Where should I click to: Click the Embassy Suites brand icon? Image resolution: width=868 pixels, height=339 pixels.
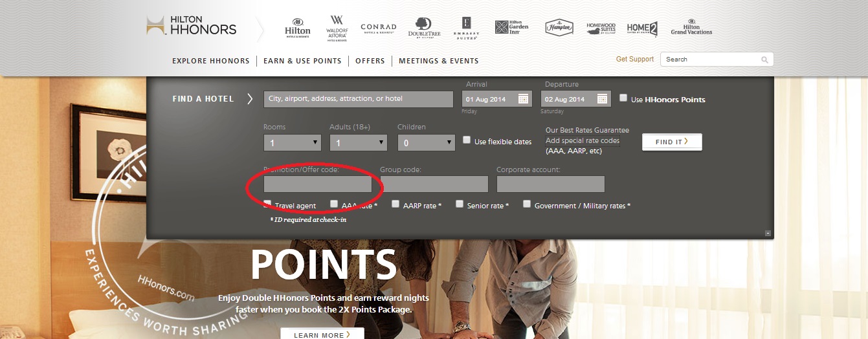(465, 28)
